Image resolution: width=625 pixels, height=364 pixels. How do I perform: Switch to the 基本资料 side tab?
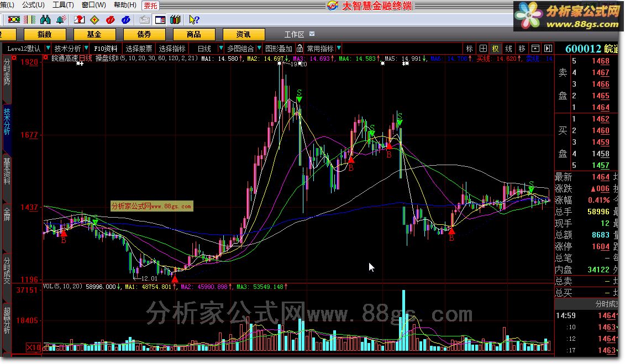(7, 171)
